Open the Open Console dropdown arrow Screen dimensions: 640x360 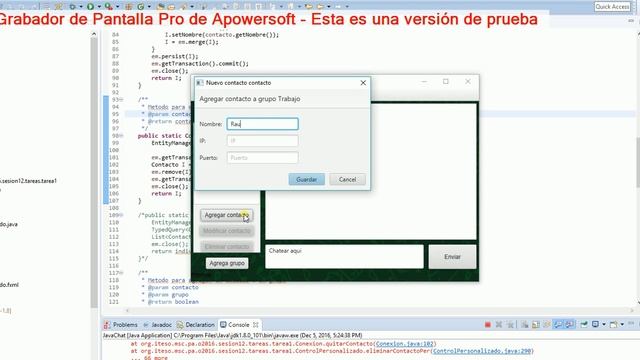(x=622, y=324)
